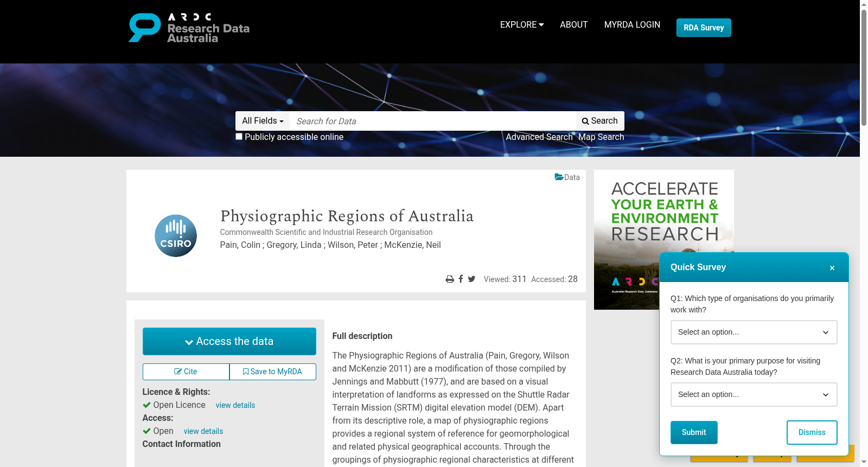Image resolution: width=868 pixels, height=467 pixels.
Task: View details for Open Licence
Action: click(x=235, y=405)
